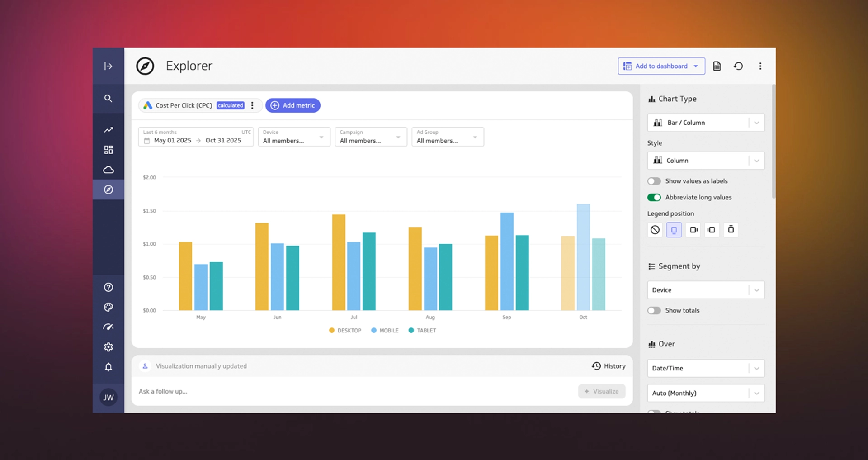Click the restore history icon near Add to dashboard

[738, 66]
